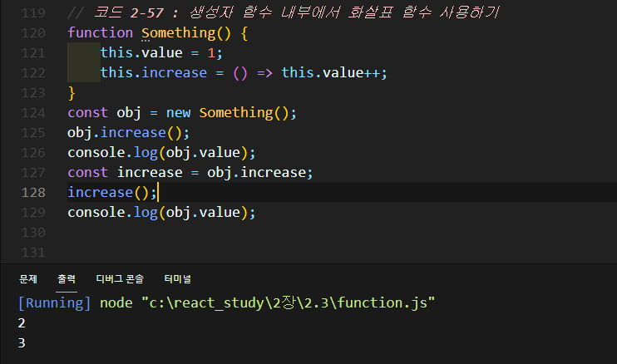Switch to the 문제 panel tab

[x=28, y=279]
